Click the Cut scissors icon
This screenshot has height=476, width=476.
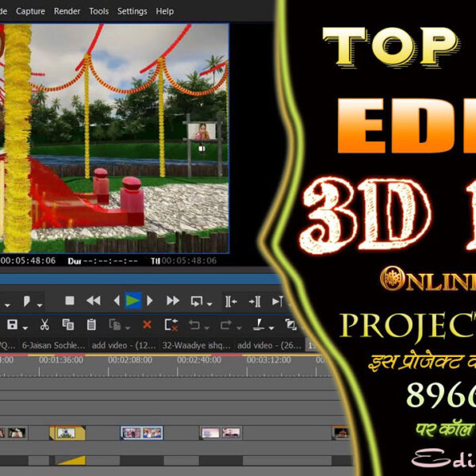(44, 324)
